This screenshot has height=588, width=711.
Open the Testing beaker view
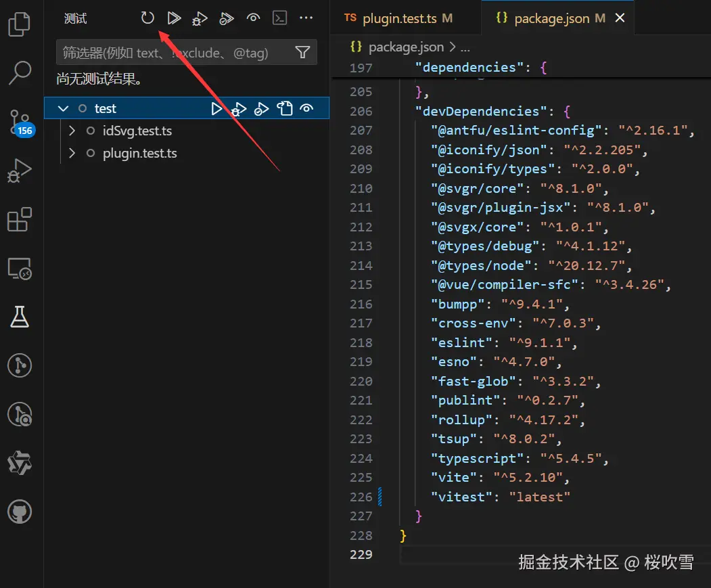coord(20,317)
